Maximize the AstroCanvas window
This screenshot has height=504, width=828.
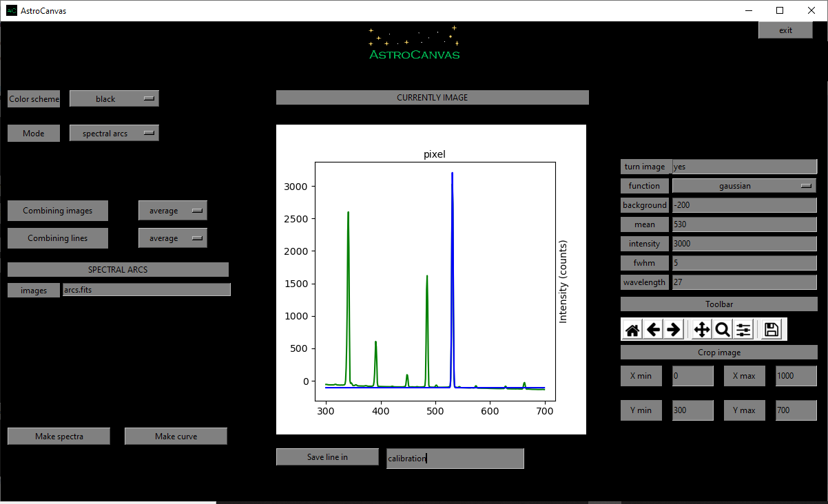click(x=780, y=10)
